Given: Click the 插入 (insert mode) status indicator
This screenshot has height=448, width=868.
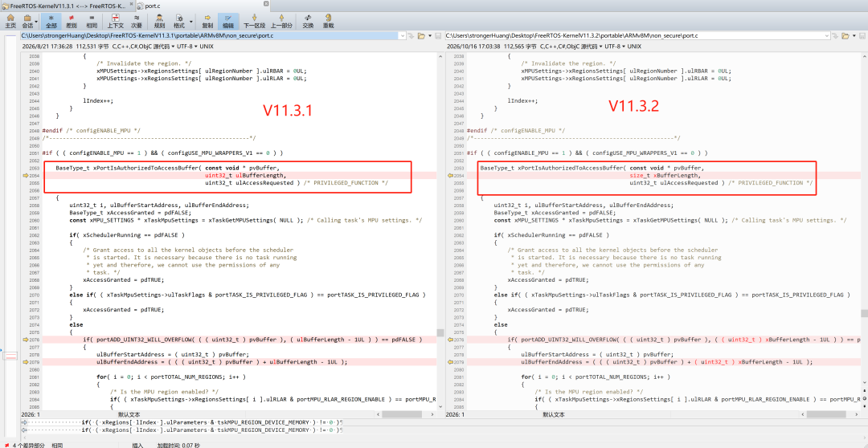Looking at the screenshot, I should coord(138,445).
